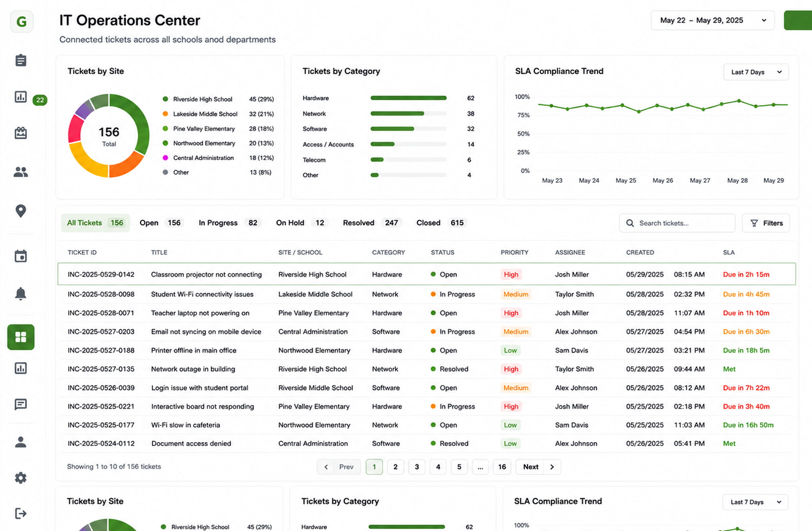Viewport: 812px width, 531px height.
Task: Open ticket INC-2025-0529-0142
Action: tap(427, 274)
